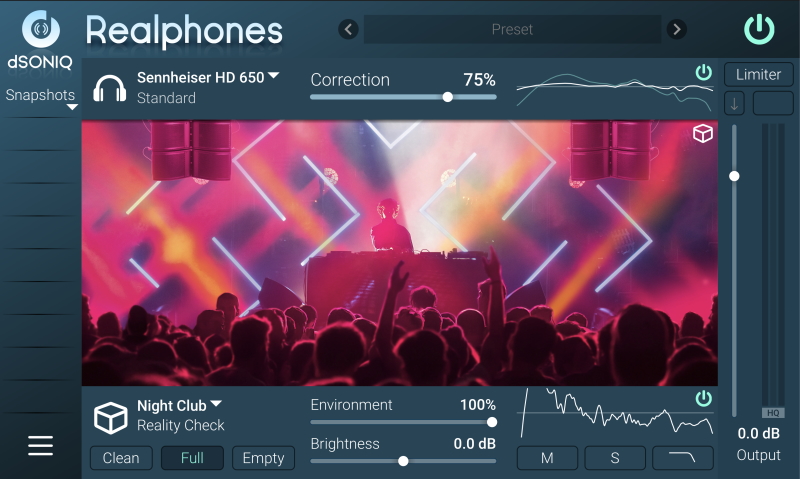Image resolution: width=800 pixels, height=479 pixels.
Task: Open the hamburger menu
Action: pyautogui.click(x=40, y=445)
